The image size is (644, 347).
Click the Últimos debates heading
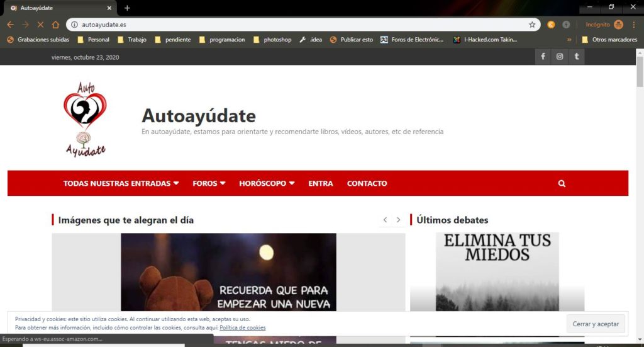(x=452, y=220)
